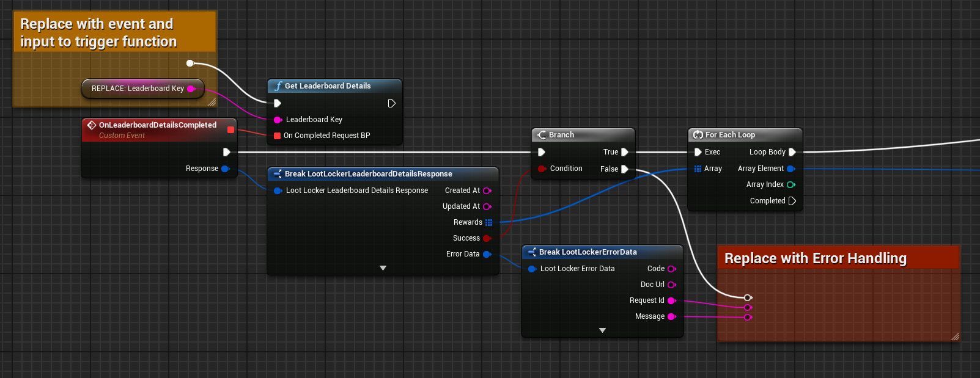Click the For Each Loop node icon

(698, 135)
